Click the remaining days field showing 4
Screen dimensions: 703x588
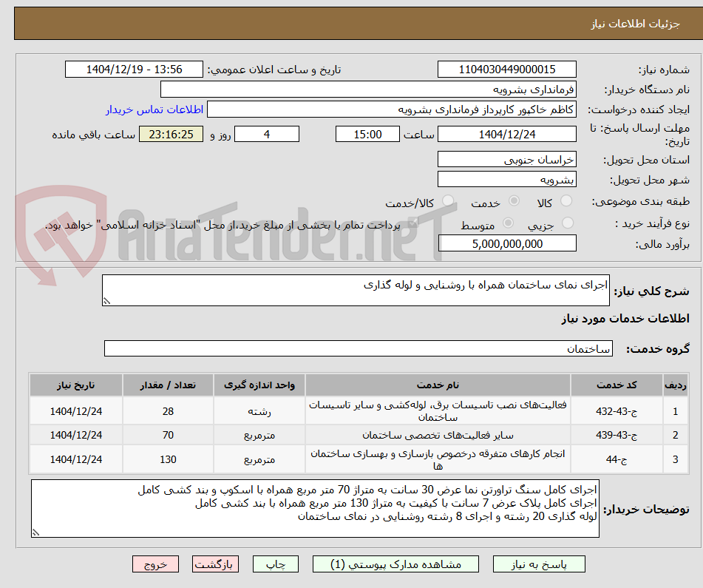267,134
